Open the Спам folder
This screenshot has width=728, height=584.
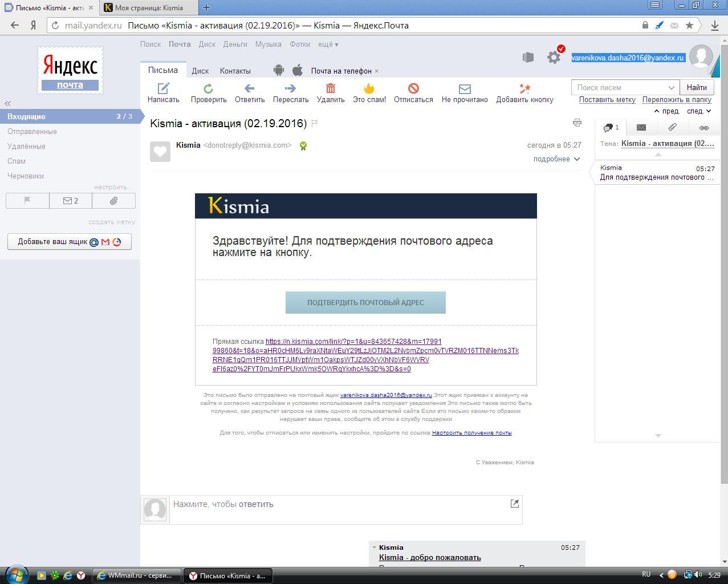coord(17,161)
